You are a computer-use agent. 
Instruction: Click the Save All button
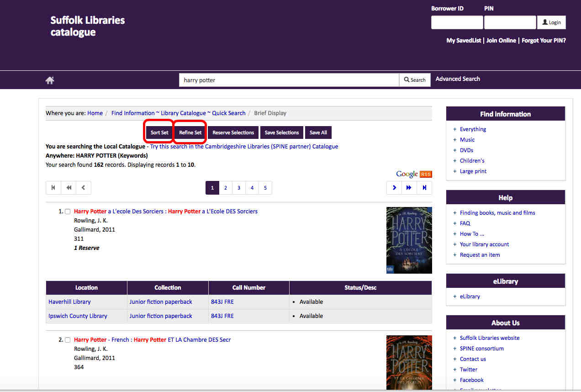(318, 132)
